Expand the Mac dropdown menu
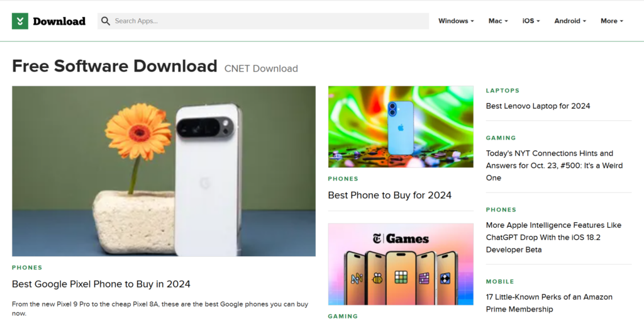The image size is (644, 321). pyautogui.click(x=498, y=21)
